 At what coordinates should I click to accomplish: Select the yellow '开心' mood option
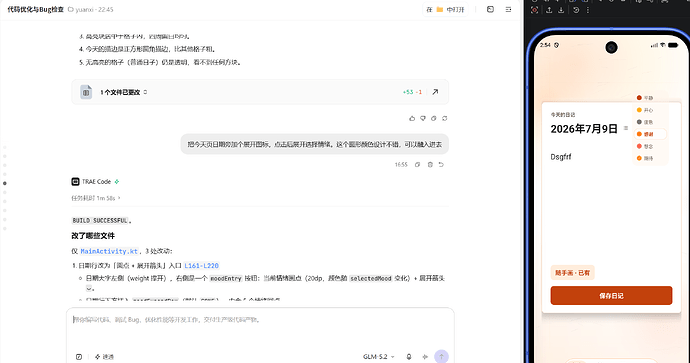tap(646, 110)
